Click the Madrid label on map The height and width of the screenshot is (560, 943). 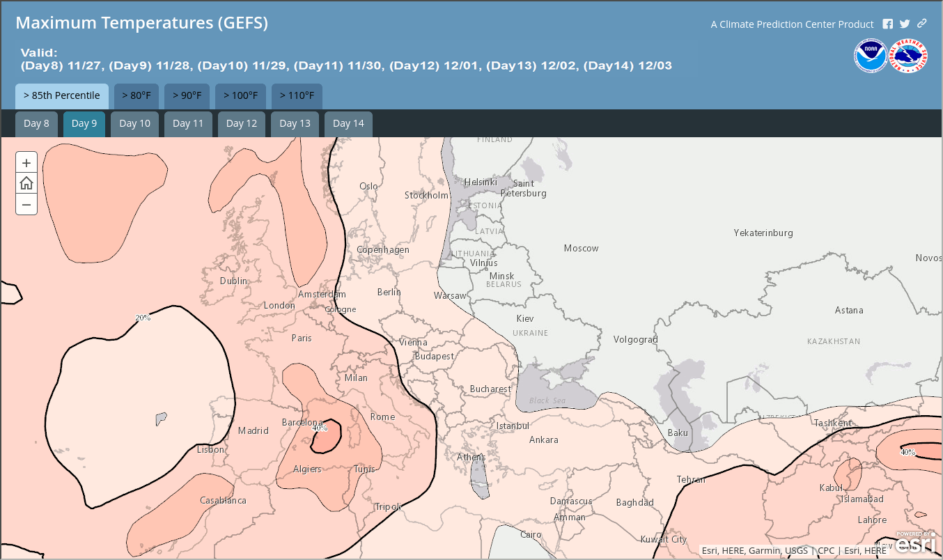pos(253,430)
